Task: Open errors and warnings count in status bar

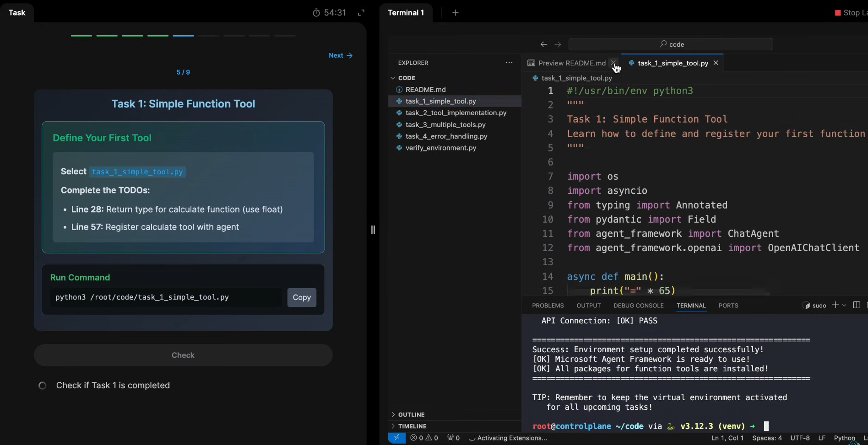Action: point(424,438)
